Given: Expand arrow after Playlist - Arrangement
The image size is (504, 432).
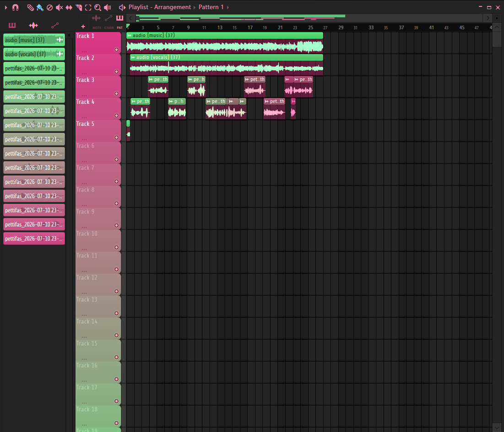Looking at the screenshot, I should pos(195,7).
